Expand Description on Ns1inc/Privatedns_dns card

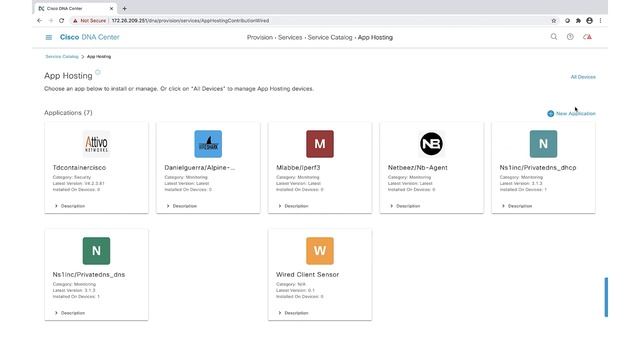click(x=70, y=313)
